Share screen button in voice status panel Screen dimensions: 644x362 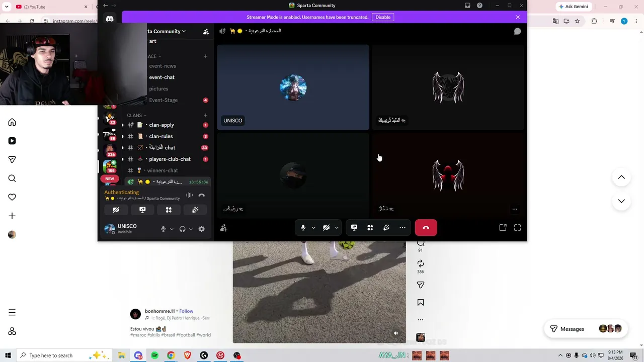(x=142, y=210)
